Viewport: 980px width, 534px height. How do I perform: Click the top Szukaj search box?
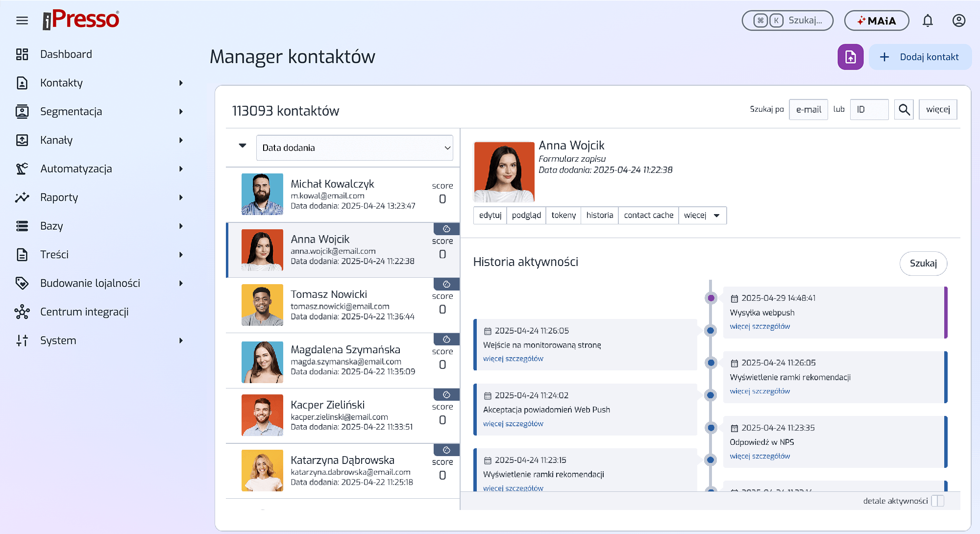pos(787,21)
